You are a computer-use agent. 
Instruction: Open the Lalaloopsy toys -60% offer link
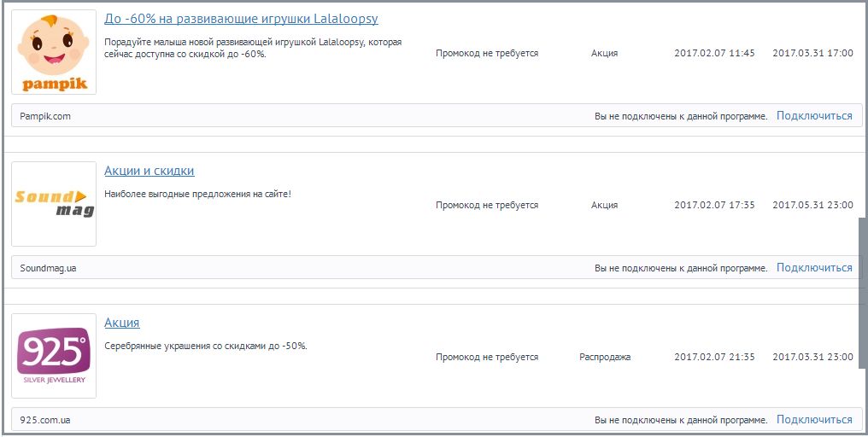click(241, 19)
